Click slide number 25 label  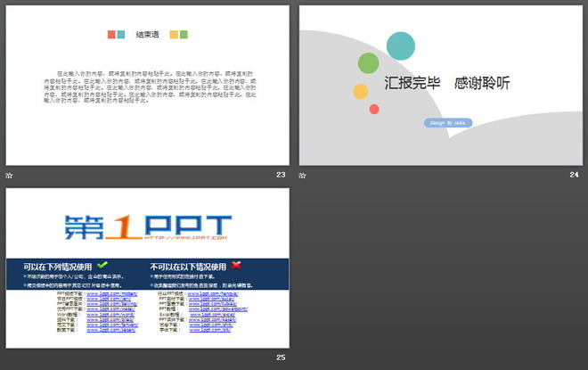pos(281,358)
